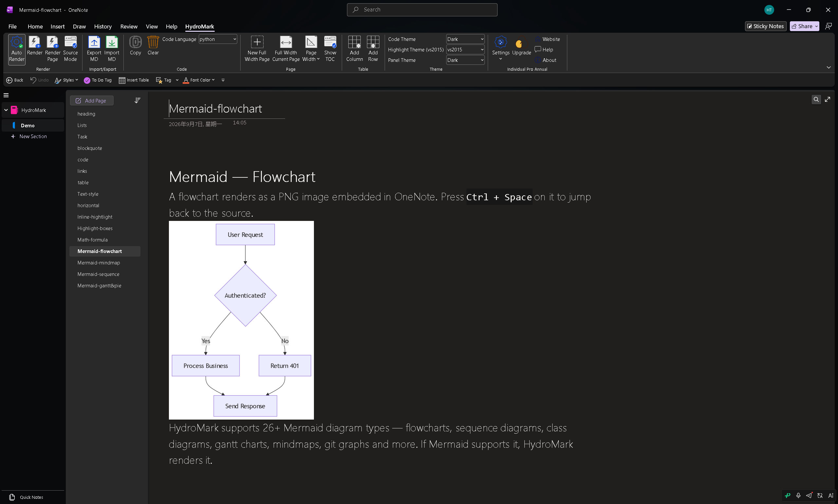The image size is (838, 504).
Task: Toggle Show TOC
Action: pos(330,49)
